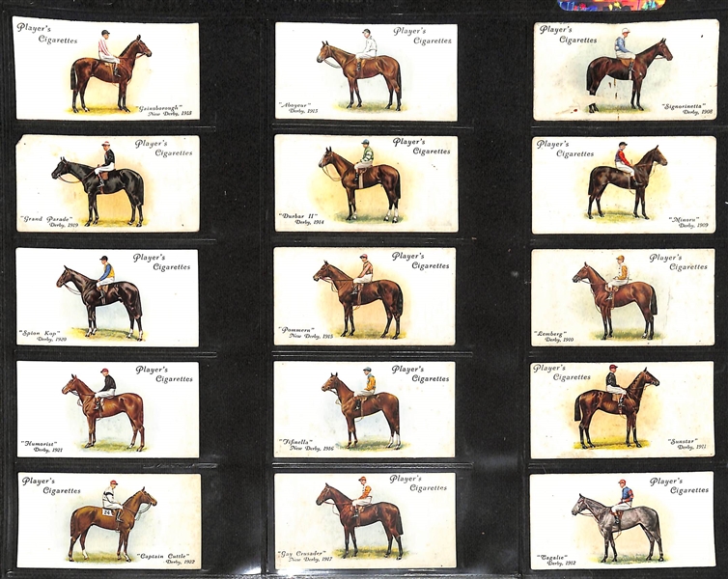Click Player's Cigarettes logo on Gainsborough card
Viewport: 728px width, 579px height.
pos(47,34)
